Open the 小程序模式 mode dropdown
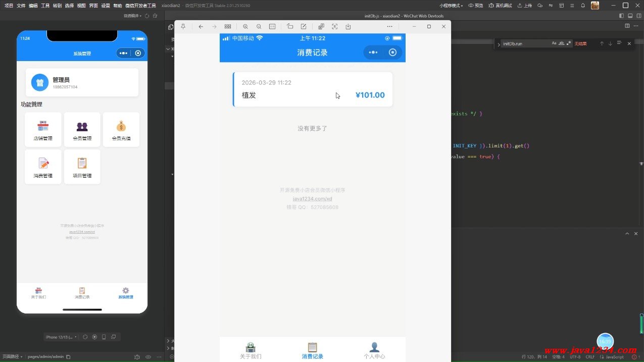The width and height of the screenshot is (644, 362). pos(451,6)
